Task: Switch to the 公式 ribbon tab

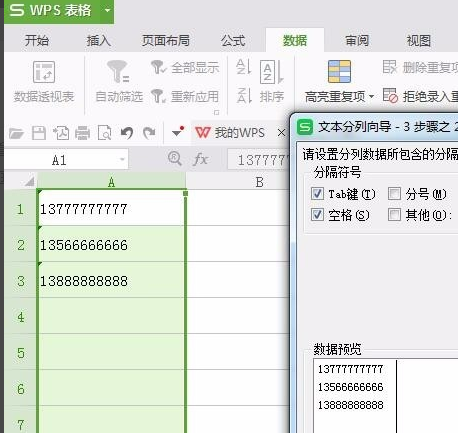Action: click(233, 41)
